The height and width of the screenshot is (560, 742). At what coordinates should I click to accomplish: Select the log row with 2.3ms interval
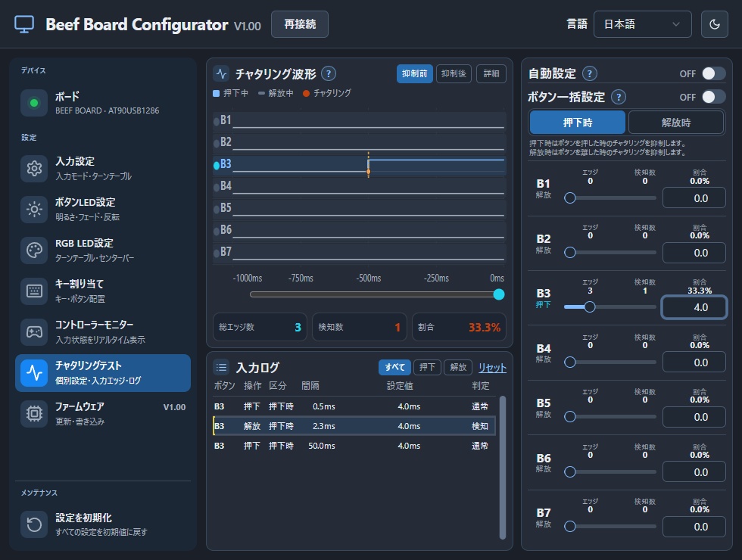click(x=354, y=426)
